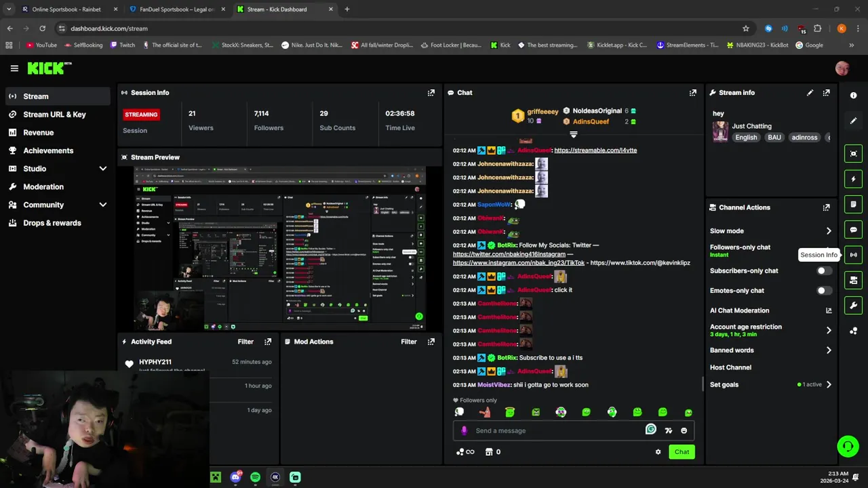Image resolution: width=868 pixels, height=488 pixels.
Task: Open Spotify from the taskbar
Action: [x=255, y=477]
